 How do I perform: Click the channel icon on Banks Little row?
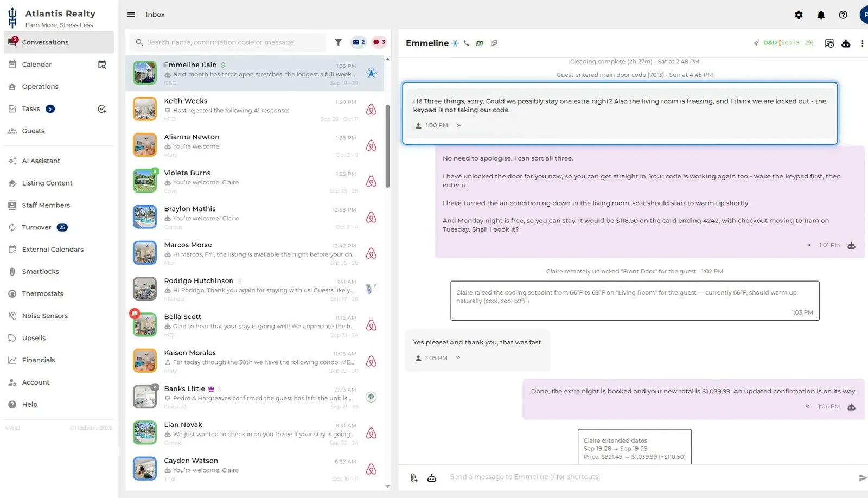click(371, 397)
